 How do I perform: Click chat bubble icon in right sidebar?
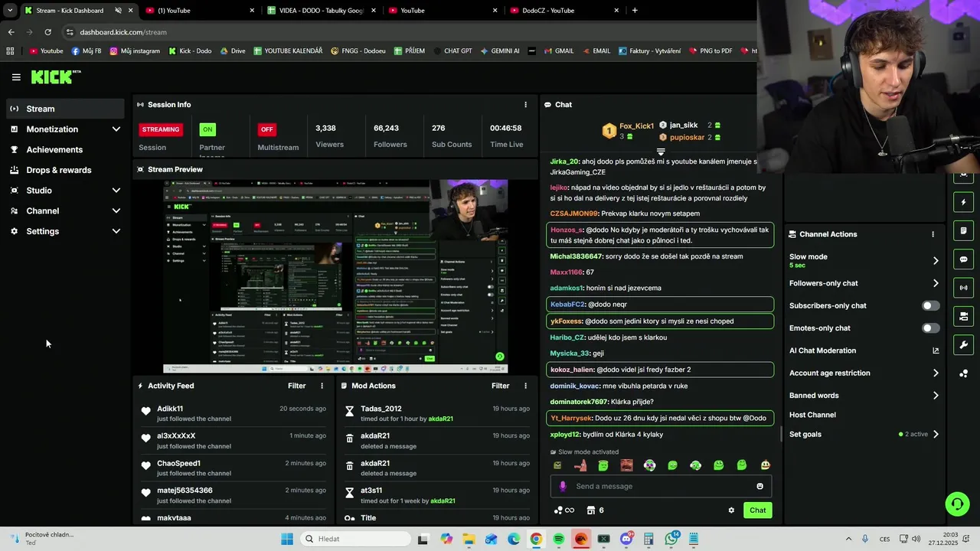click(963, 259)
